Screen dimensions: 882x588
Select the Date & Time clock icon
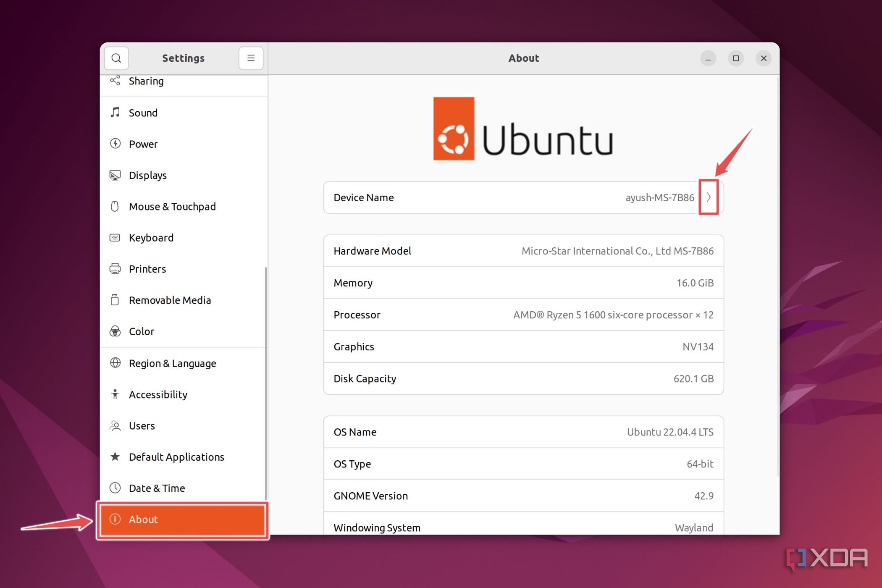click(115, 488)
